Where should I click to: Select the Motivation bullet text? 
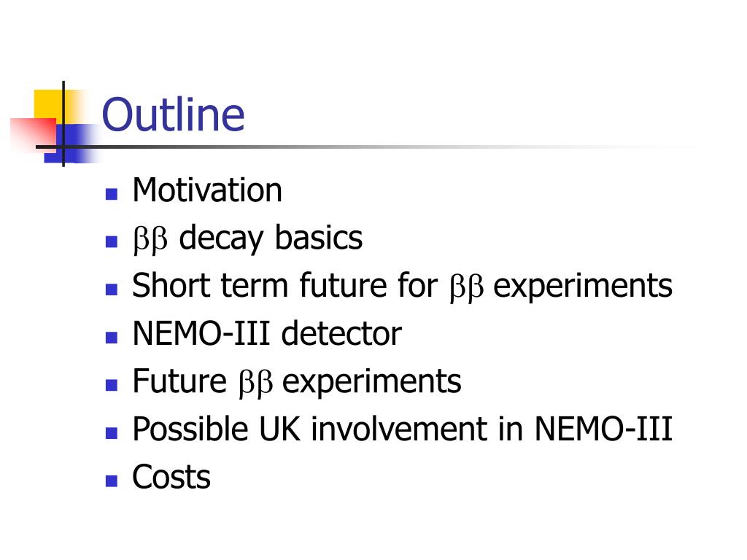[207, 190]
